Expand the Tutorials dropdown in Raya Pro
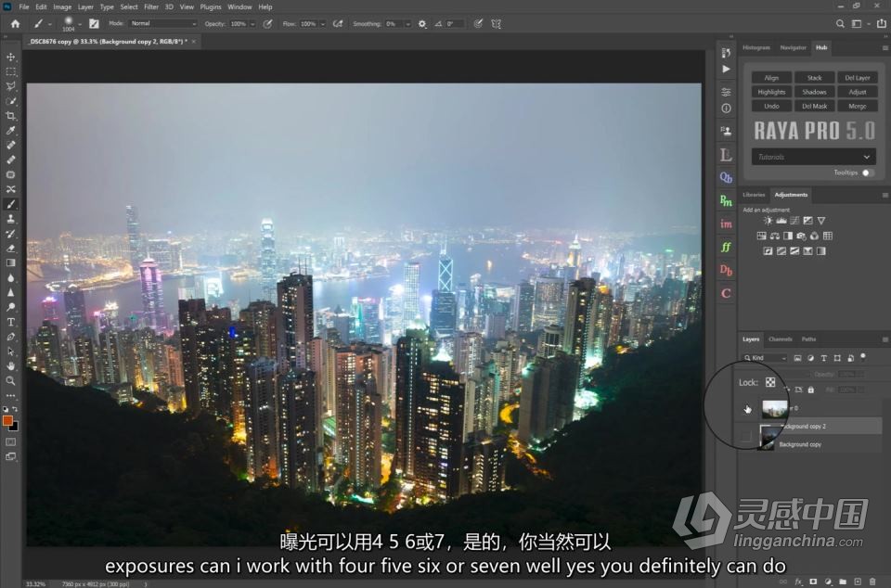Viewport: 891px width, 588px height. [x=813, y=157]
